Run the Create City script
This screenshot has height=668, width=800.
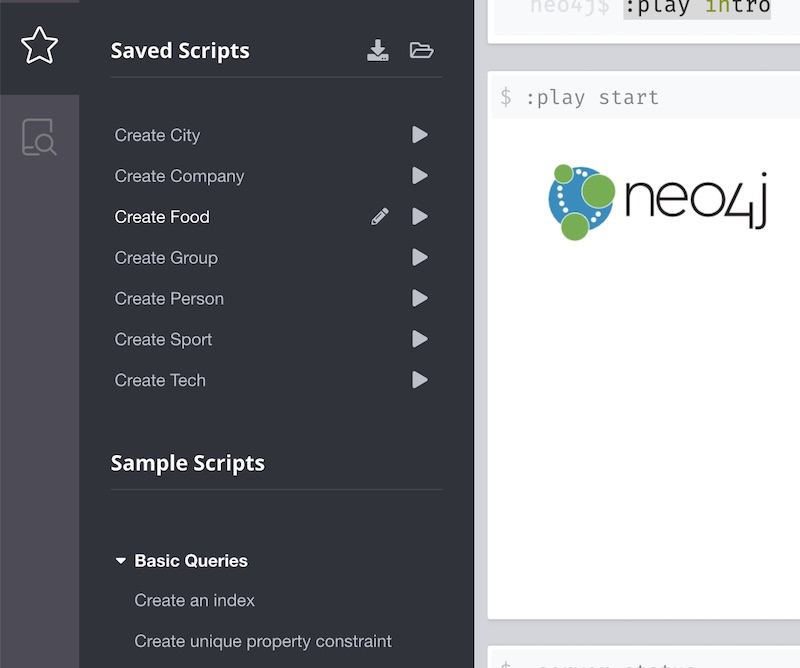point(420,135)
